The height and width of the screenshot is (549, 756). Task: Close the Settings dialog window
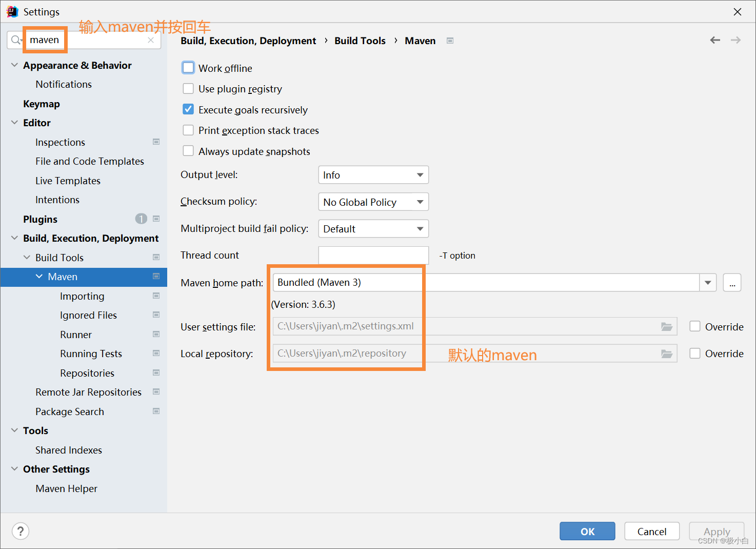point(738,11)
